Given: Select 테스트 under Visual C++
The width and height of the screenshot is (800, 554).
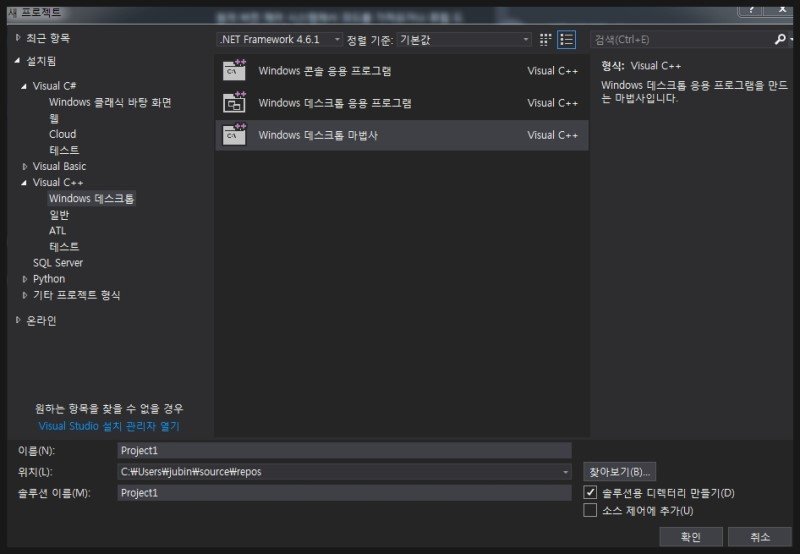Looking at the screenshot, I should pos(64,247).
